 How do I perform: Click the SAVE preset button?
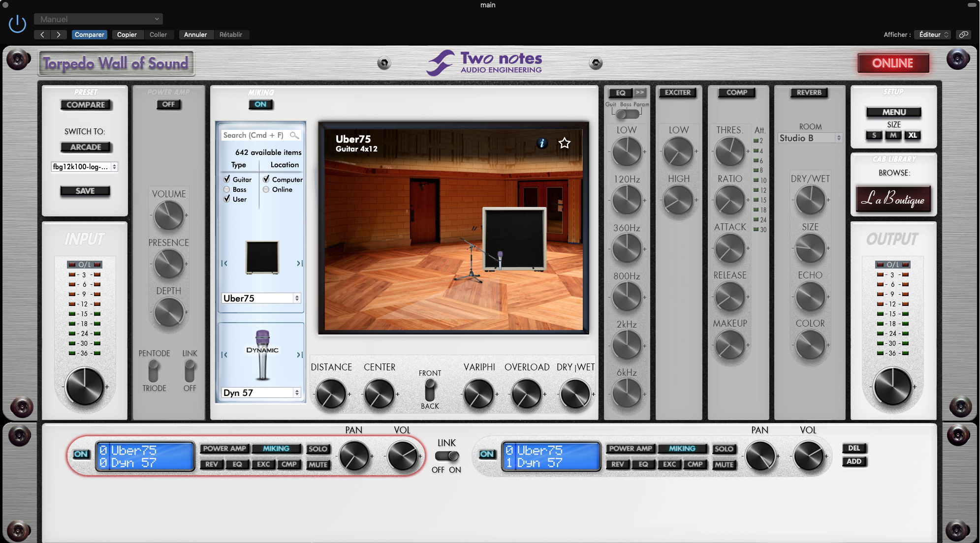[85, 191]
